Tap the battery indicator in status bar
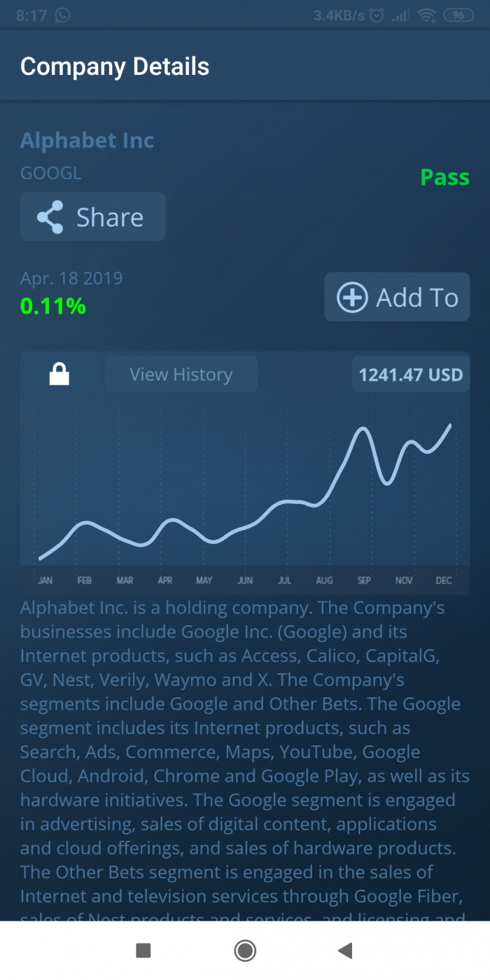The width and height of the screenshot is (490, 980). click(x=458, y=15)
